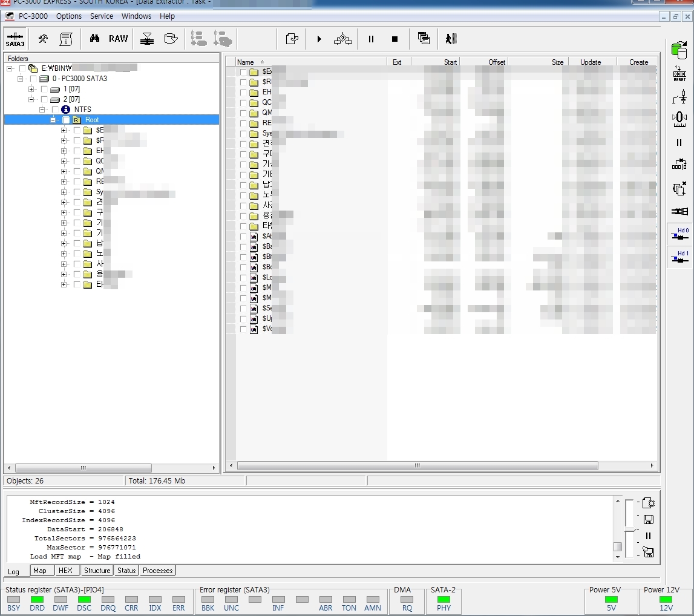Tick the E:\BIN task checkbox
The height and width of the screenshot is (616, 694).
[x=22, y=68]
